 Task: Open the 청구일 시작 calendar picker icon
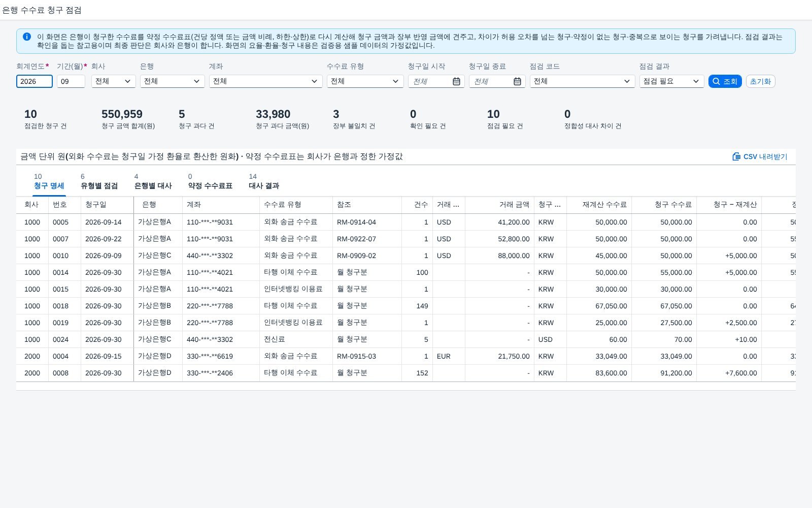click(456, 81)
